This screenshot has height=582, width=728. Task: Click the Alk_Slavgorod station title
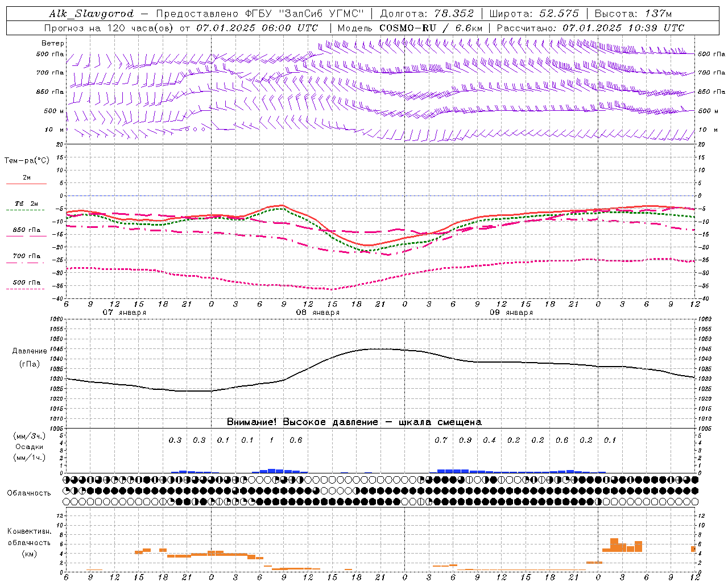(x=91, y=14)
